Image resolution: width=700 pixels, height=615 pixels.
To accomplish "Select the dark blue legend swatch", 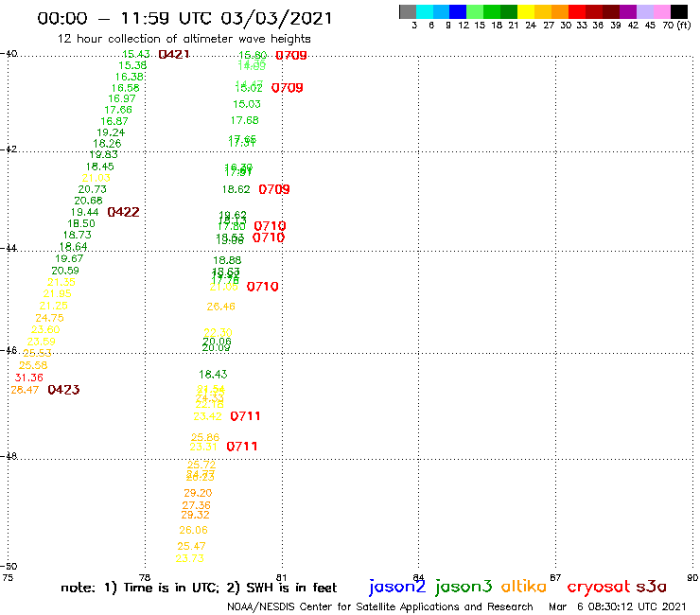I will [x=458, y=11].
